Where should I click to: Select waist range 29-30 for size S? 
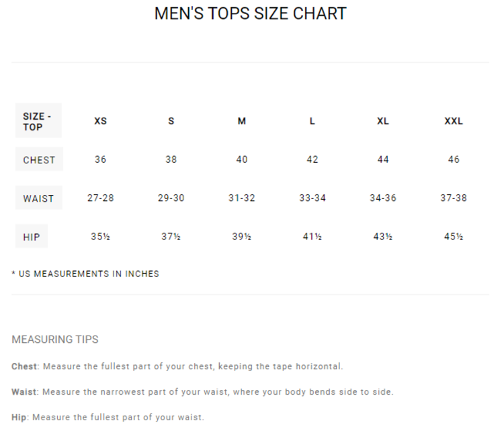[x=171, y=198]
